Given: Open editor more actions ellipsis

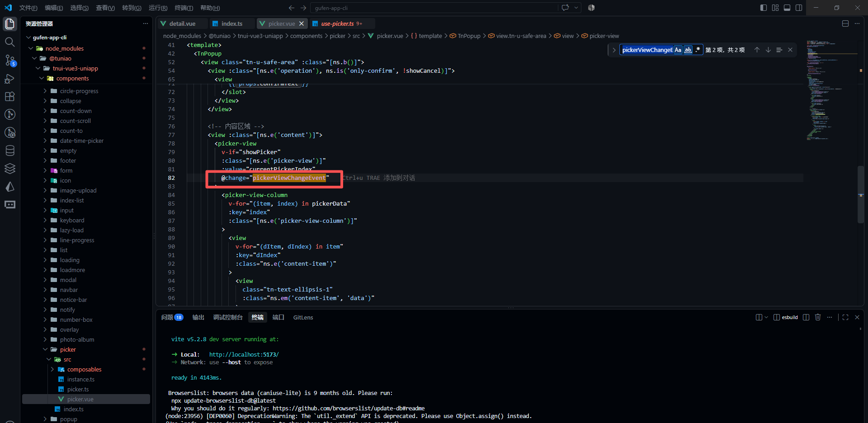Looking at the screenshot, I should [857, 23].
